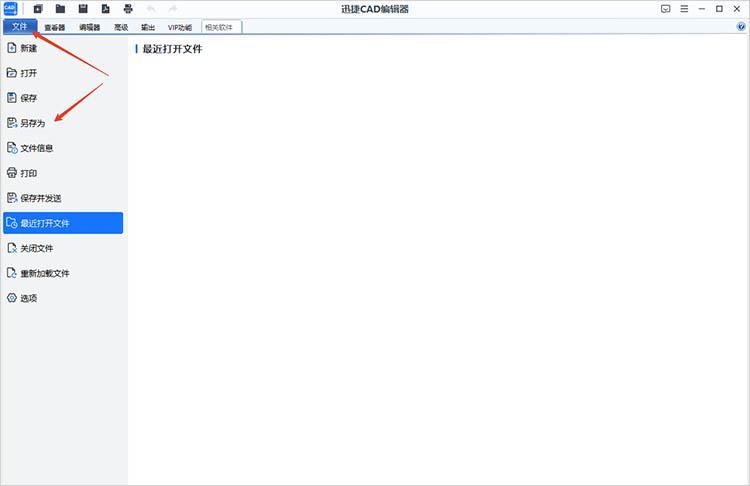Image resolution: width=750 pixels, height=486 pixels.
Task: Switch to the 查看器 tab
Action: [55, 27]
